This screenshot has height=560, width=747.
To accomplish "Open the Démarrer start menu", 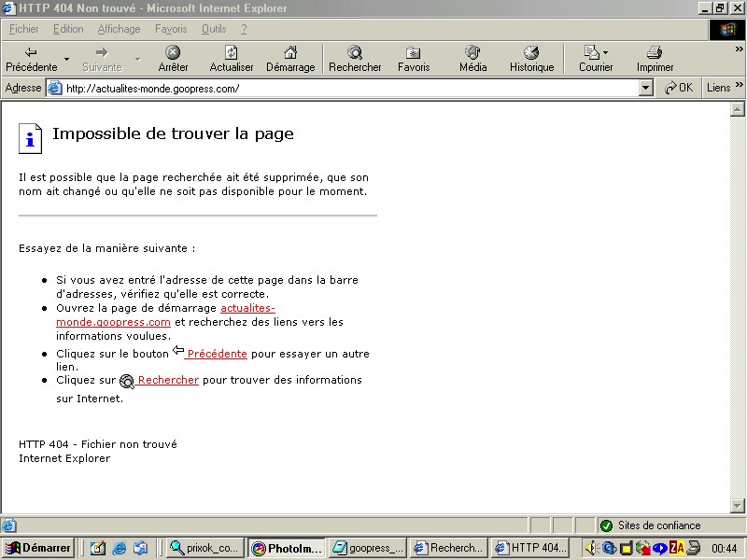I will pyautogui.click(x=39, y=548).
